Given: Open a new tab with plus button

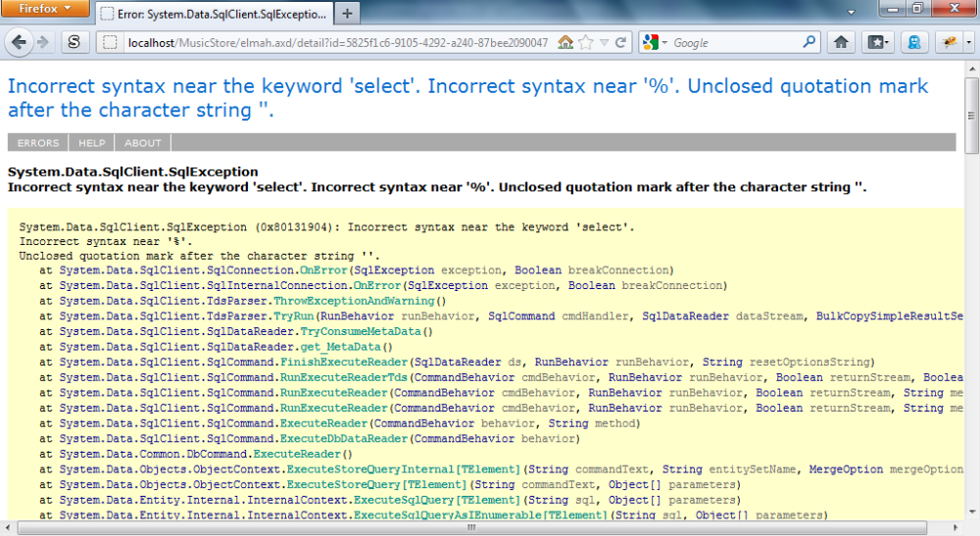Looking at the screenshot, I should pyautogui.click(x=348, y=14).
